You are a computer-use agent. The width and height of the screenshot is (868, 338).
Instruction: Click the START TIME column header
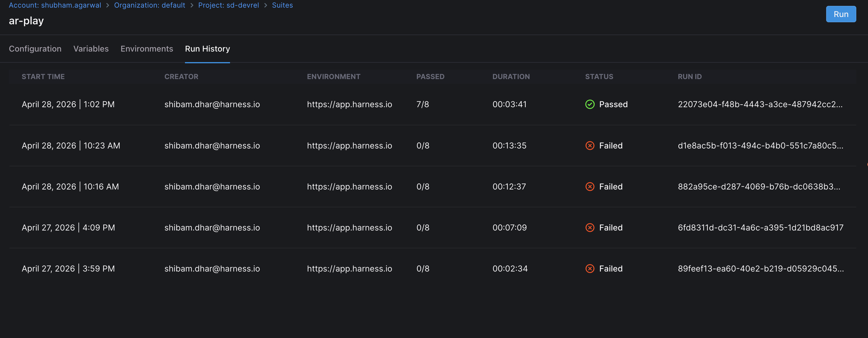(x=43, y=76)
